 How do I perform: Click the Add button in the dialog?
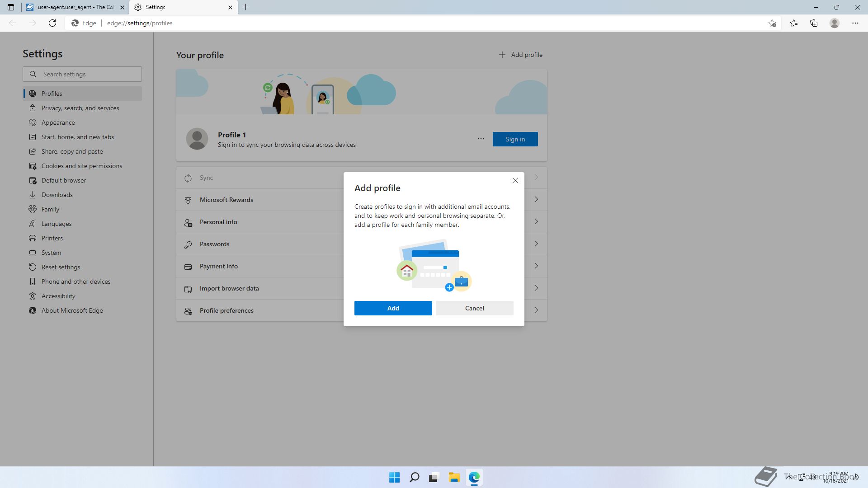pyautogui.click(x=393, y=308)
